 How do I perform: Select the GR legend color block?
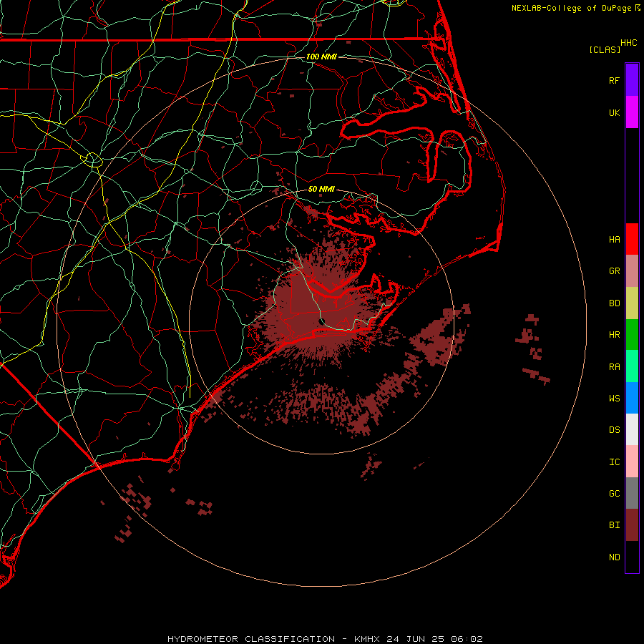click(x=632, y=270)
